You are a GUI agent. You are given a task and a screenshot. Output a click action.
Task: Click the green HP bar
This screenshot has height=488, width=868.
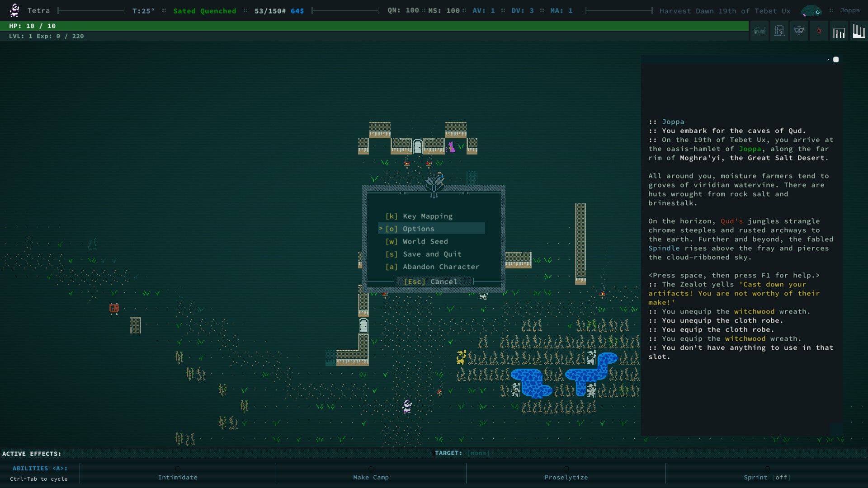coord(374,26)
